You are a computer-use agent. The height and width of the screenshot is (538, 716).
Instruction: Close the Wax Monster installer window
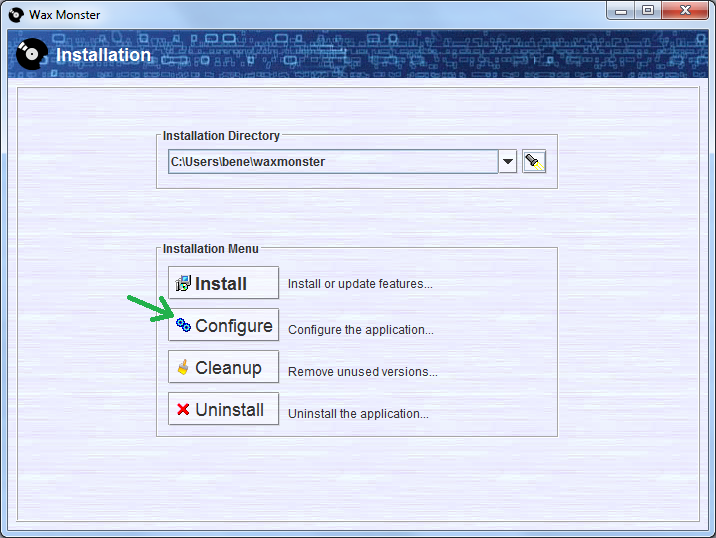[x=685, y=11]
